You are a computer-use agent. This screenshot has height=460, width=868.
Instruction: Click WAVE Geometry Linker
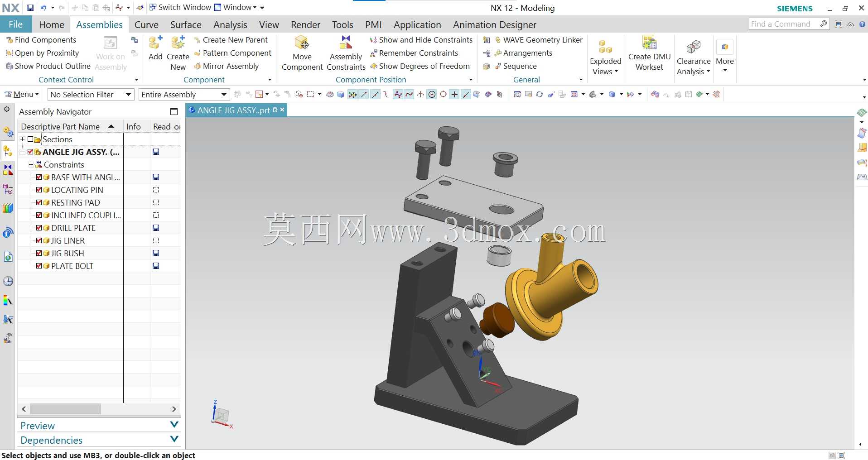coord(538,40)
